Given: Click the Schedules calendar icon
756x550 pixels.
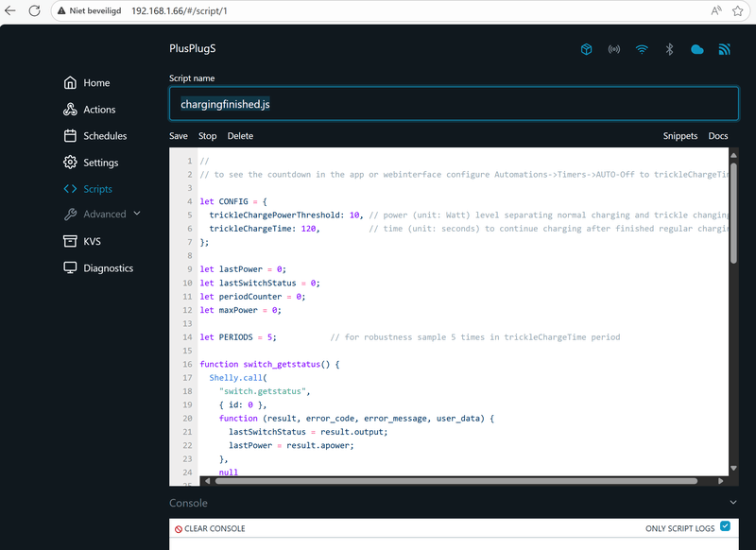Looking at the screenshot, I should [x=70, y=136].
